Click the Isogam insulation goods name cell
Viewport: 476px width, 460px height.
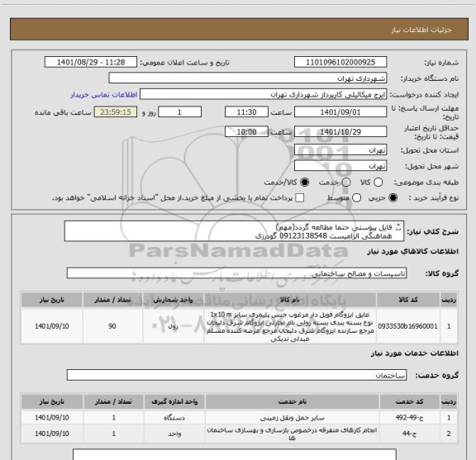[290, 326]
